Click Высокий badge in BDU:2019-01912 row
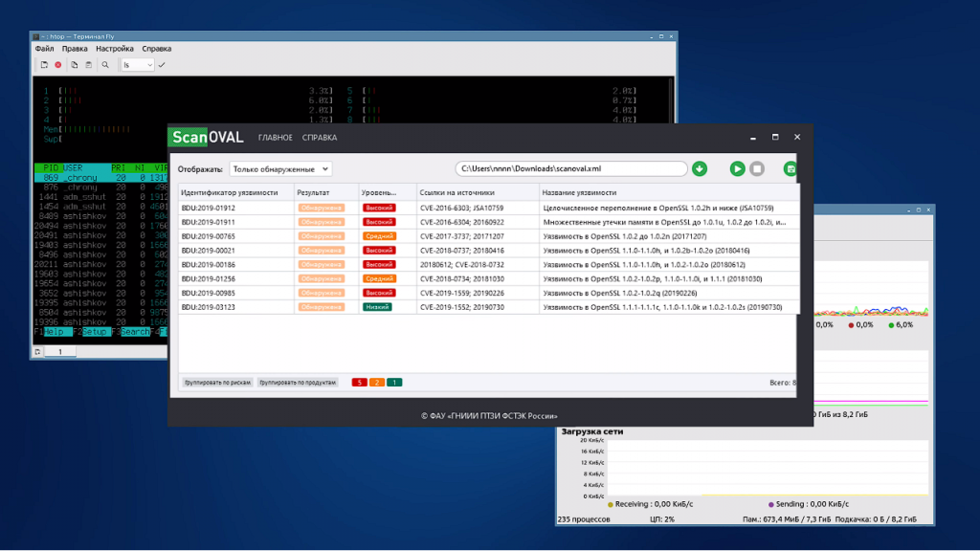 point(379,208)
